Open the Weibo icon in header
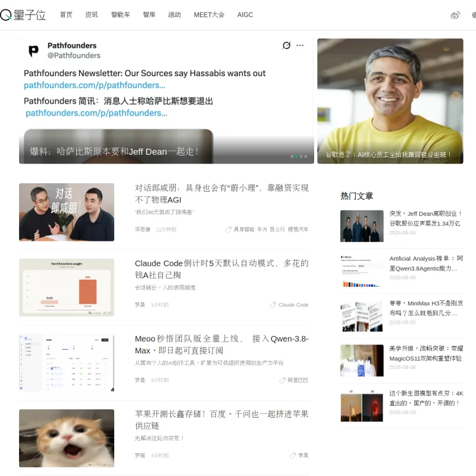476x476 pixels. coord(455,15)
